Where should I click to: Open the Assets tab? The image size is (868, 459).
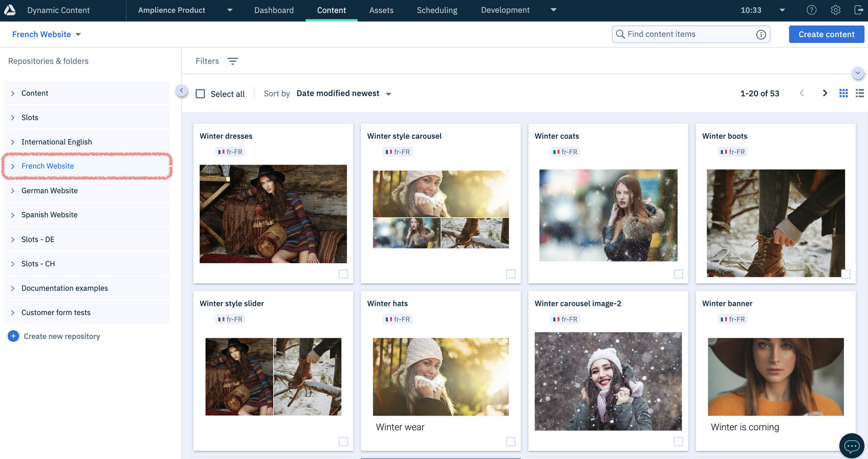(x=381, y=10)
